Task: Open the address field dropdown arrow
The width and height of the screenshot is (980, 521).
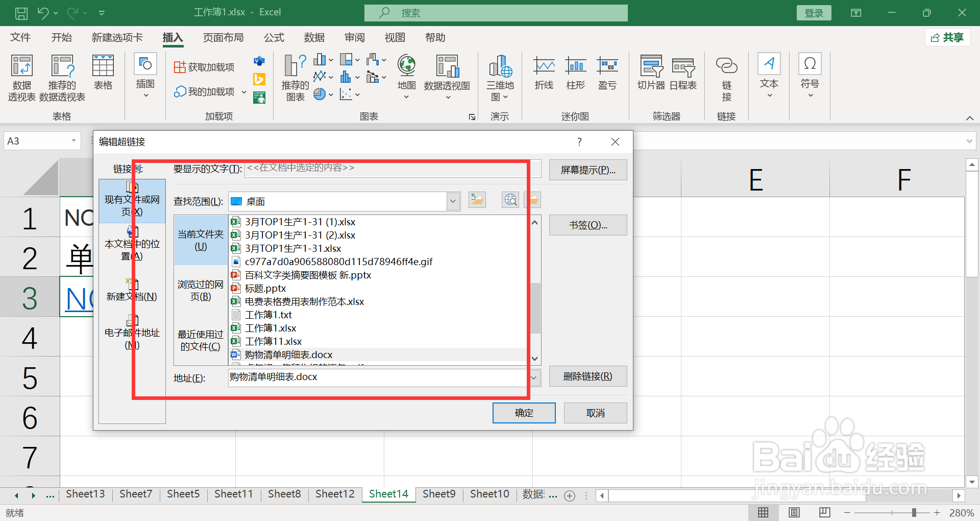Action: pos(534,378)
